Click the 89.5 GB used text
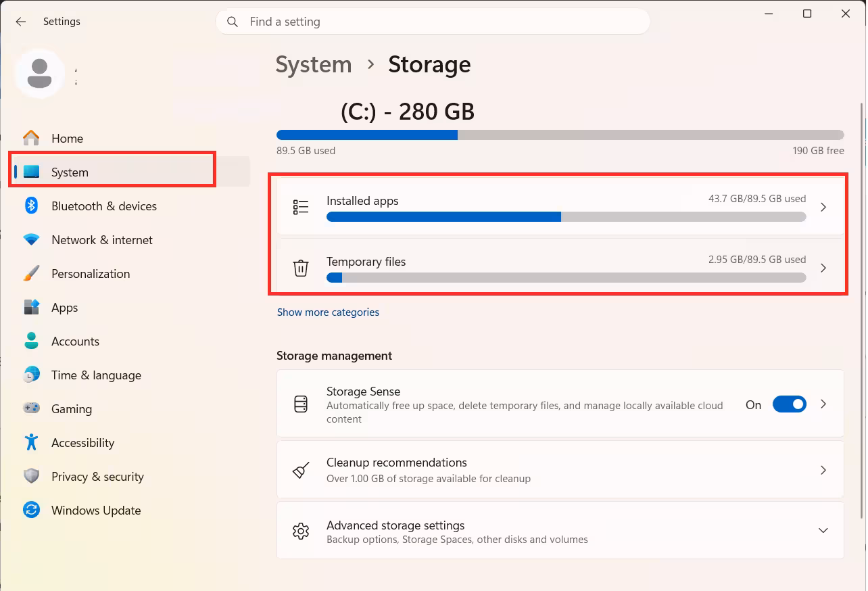The height and width of the screenshot is (591, 868). [x=306, y=151]
